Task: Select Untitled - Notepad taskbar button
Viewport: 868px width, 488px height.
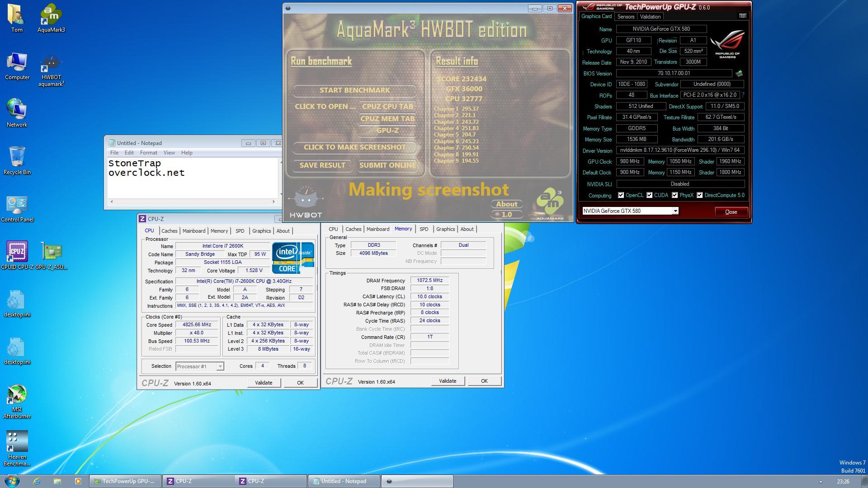Action: [x=344, y=481]
